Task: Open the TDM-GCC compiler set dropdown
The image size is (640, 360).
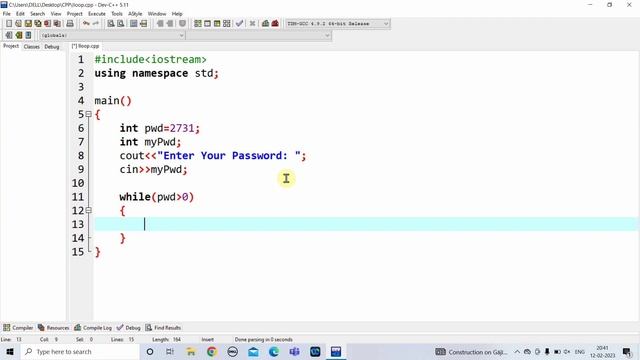Action: pos(338,24)
